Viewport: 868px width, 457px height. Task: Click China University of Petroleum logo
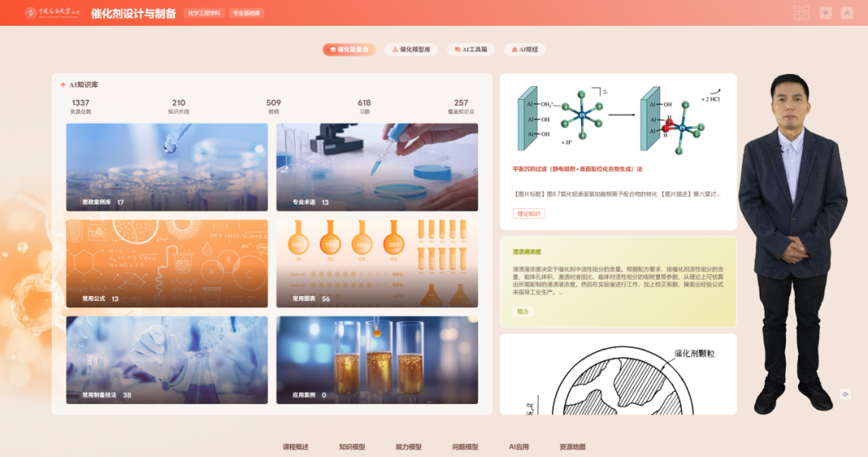pyautogui.click(x=54, y=13)
